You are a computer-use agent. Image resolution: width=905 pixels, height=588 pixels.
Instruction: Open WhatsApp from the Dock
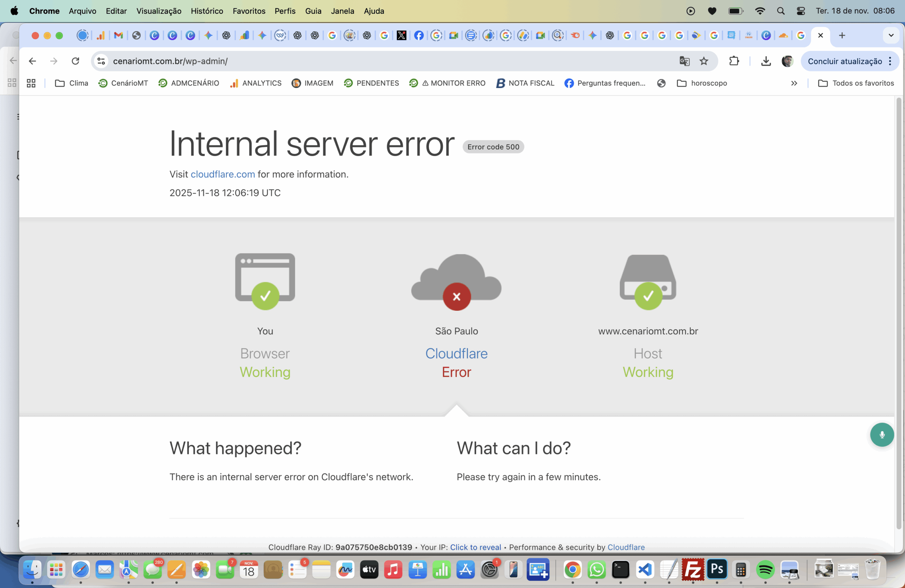click(x=596, y=570)
